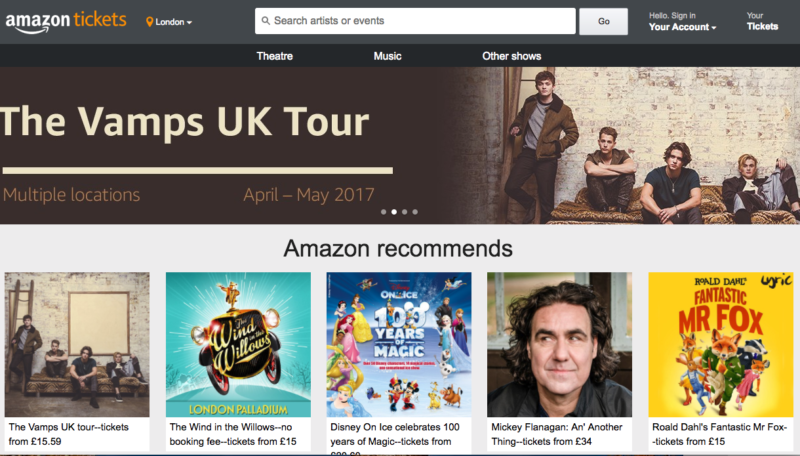800x456 pixels.
Task: Open Disney On Ice poster thumbnail
Action: (399, 344)
